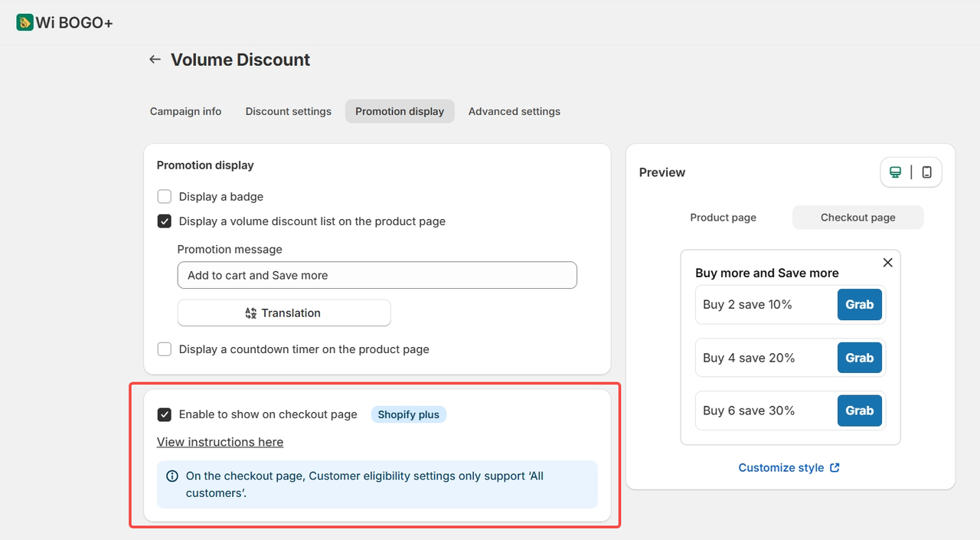980x540 pixels.
Task: Grab the Buy 6 save 30% offer
Action: pyautogui.click(x=859, y=411)
